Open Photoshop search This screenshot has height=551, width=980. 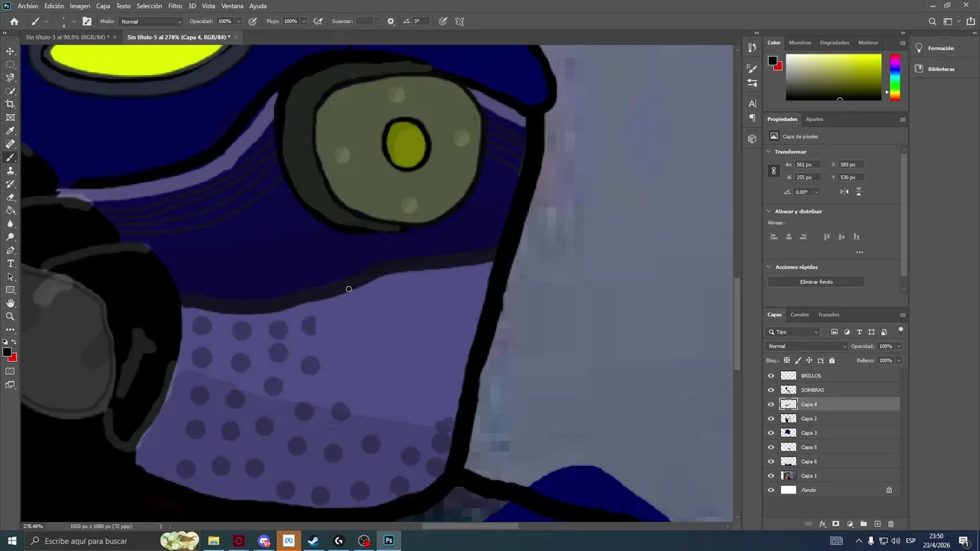[932, 21]
